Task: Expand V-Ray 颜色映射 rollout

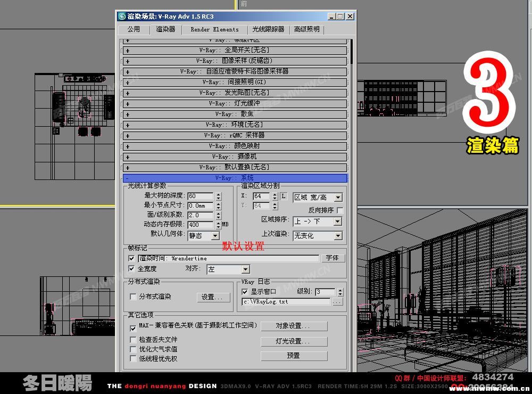Action: coord(235,146)
